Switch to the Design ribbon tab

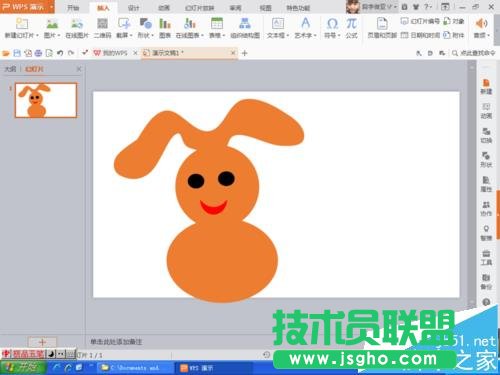tap(133, 8)
